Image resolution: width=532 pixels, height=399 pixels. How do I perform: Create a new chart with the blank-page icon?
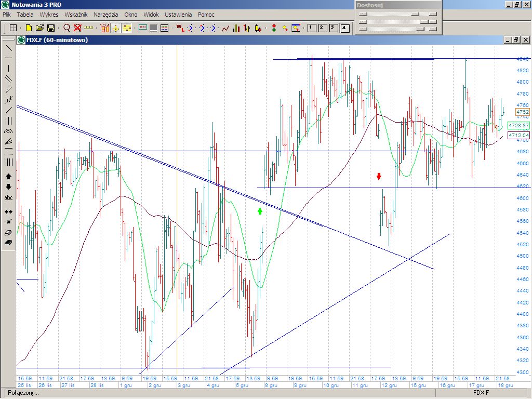pos(29,28)
